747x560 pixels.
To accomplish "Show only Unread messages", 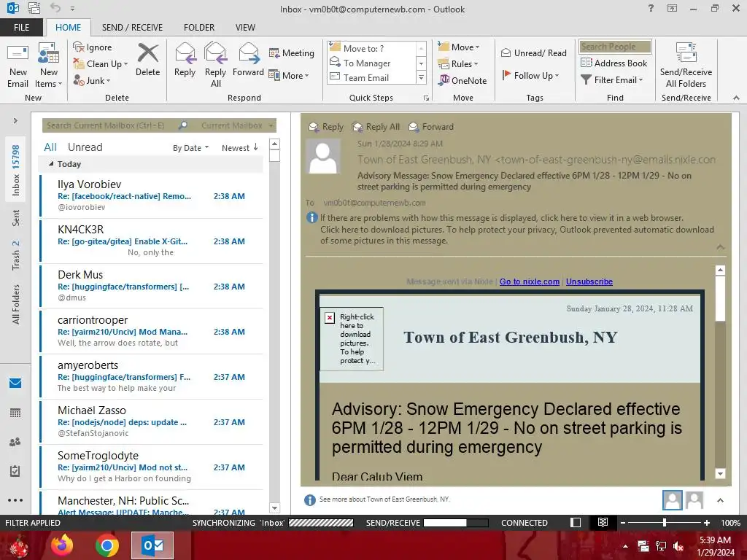I will 85,147.
